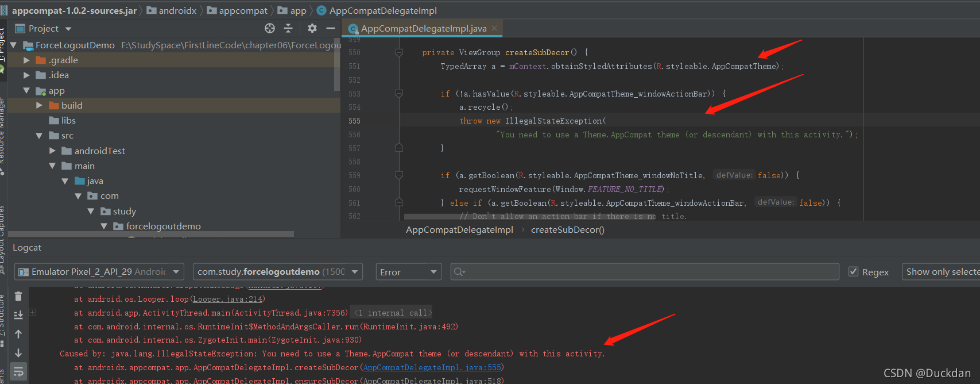This screenshot has width=980, height=384.
Task: Locate current file with the crosshair icon
Action: (x=270, y=28)
